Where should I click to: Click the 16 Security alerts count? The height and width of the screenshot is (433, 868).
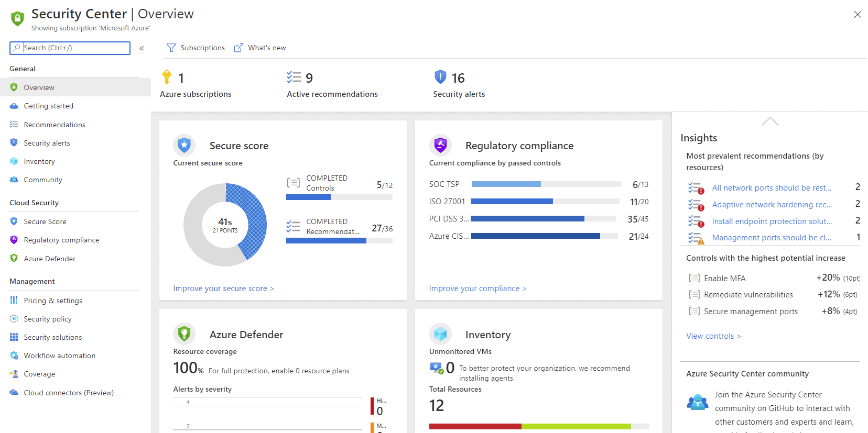click(458, 78)
